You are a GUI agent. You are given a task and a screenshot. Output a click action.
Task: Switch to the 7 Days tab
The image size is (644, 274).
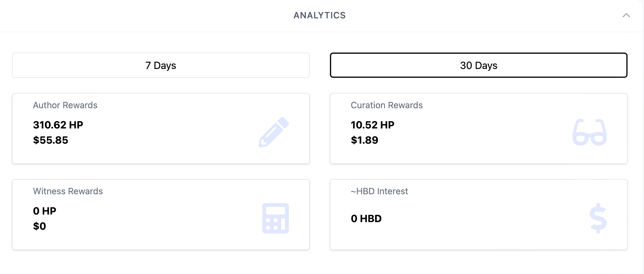click(161, 65)
